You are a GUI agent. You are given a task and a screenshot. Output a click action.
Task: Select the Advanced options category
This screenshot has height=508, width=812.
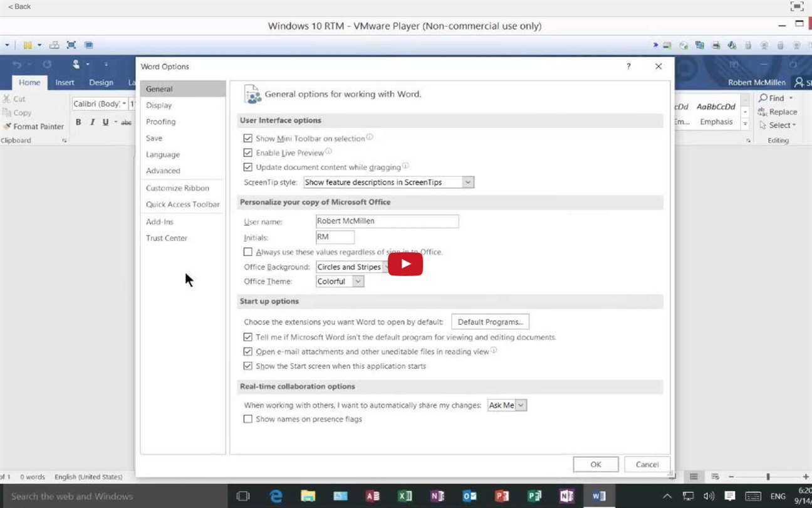coord(183,171)
